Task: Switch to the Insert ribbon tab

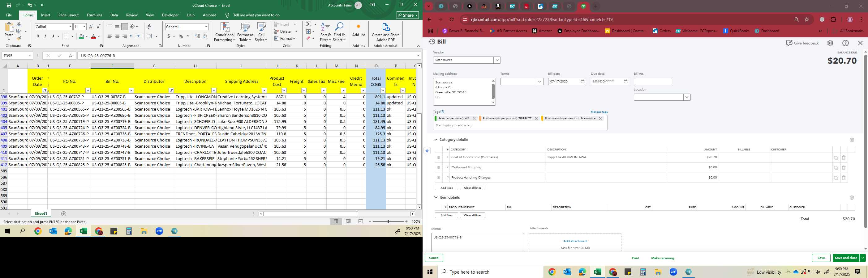Action: tap(45, 15)
